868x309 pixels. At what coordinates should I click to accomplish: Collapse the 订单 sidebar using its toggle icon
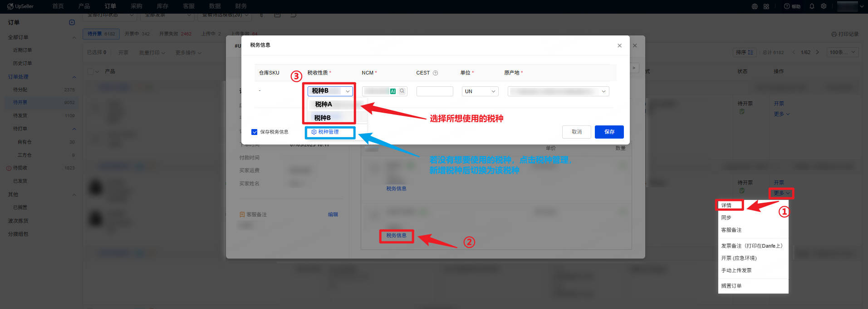[72, 22]
